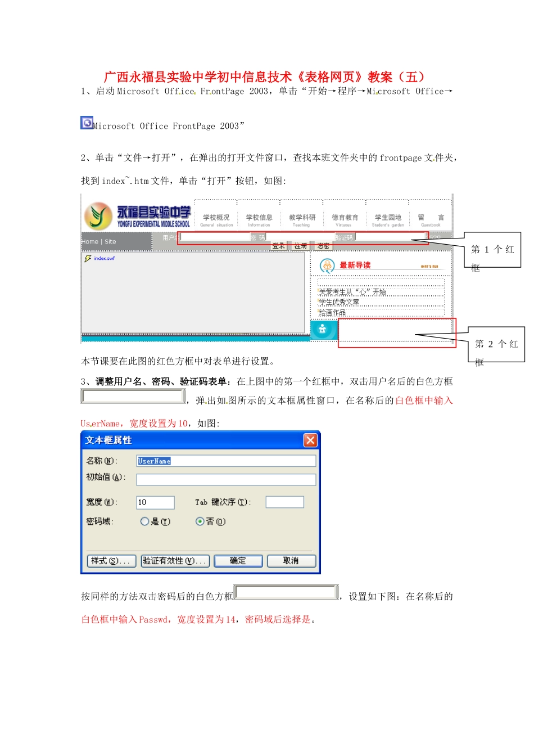This screenshot has width=534, height=756.
Task: Click 关爱考生从心开始 list item
Action: click(x=352, y=292)
